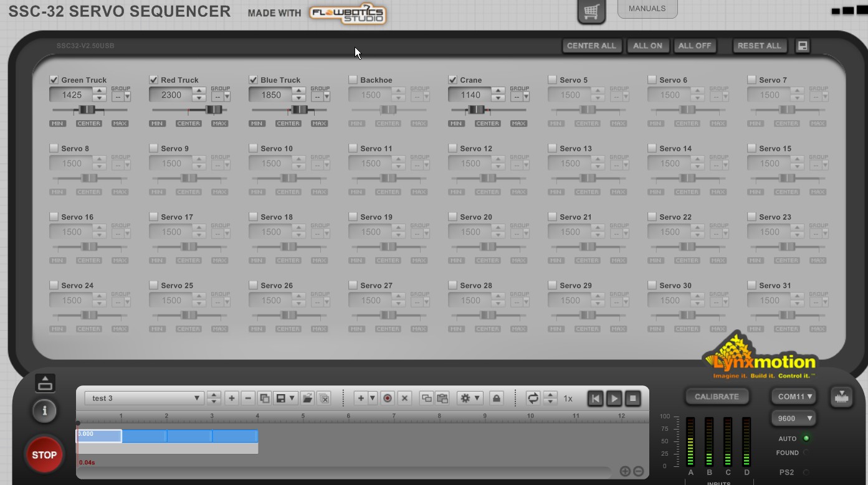Viewport: 868px width, 485px height.
Task: Open the test 3 sequence dropdown
Action: click(x=145, y=398)
